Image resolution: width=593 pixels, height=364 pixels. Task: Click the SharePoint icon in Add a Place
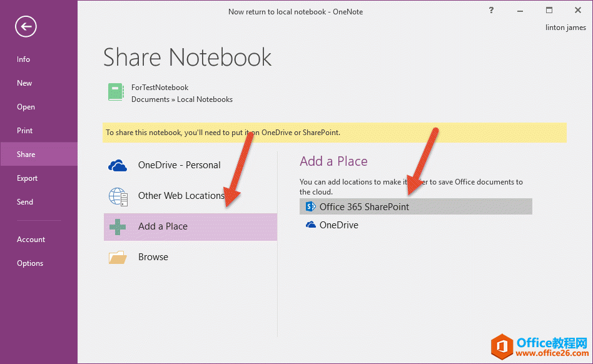point(310,207)
